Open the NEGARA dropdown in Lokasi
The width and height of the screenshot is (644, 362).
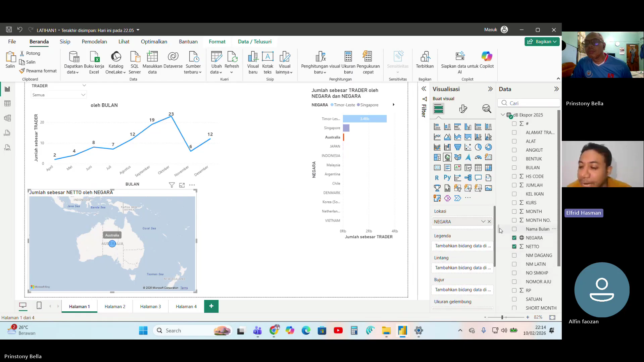pyautogui.click(x=483, y=221)
